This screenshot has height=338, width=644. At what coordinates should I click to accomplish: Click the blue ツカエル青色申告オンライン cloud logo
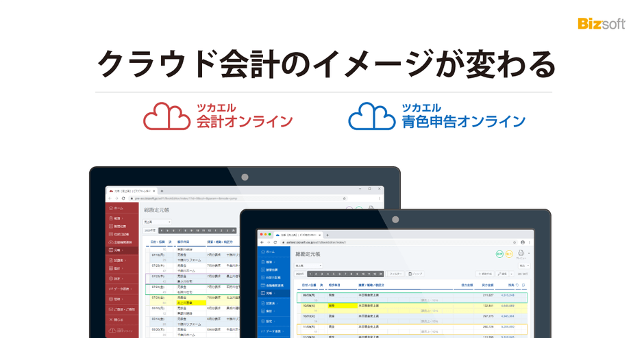(437, 116)
